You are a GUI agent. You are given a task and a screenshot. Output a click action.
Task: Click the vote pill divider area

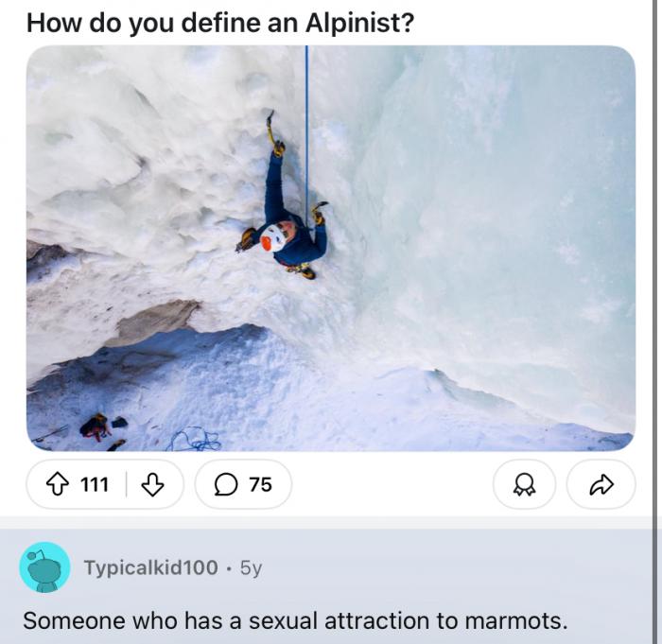pos(126,484)
